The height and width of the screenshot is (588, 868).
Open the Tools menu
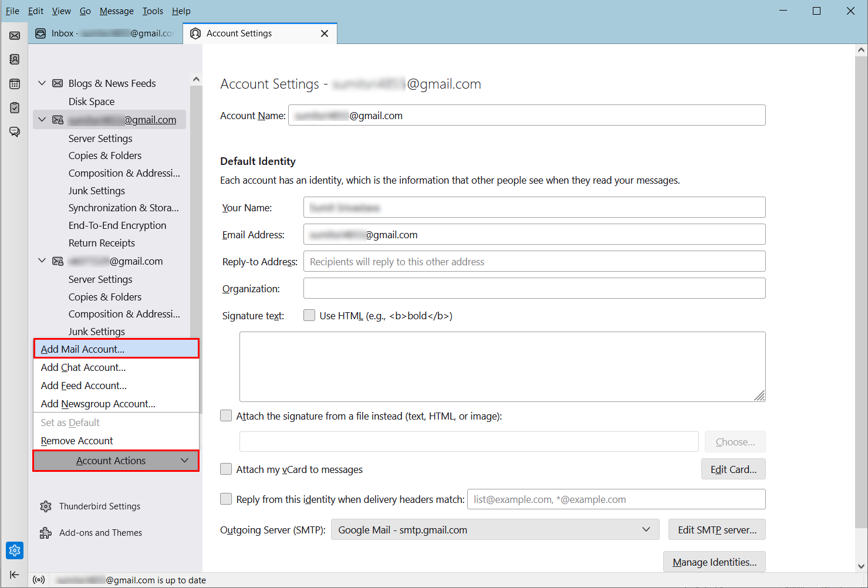point(153,11)
